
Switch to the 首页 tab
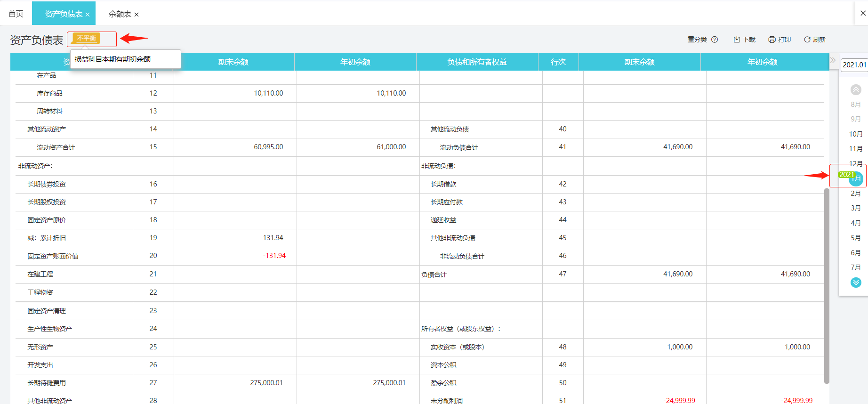click(16, 14)
